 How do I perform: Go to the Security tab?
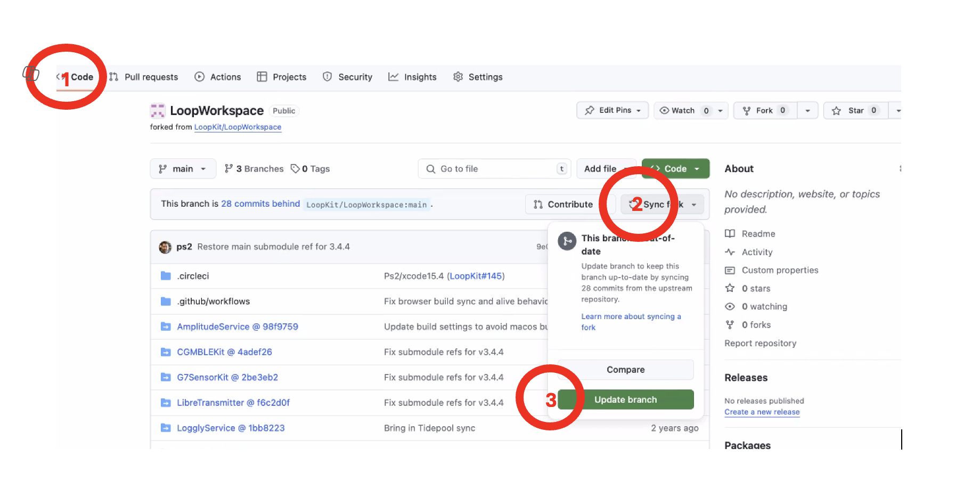click(x=347, y=77)
